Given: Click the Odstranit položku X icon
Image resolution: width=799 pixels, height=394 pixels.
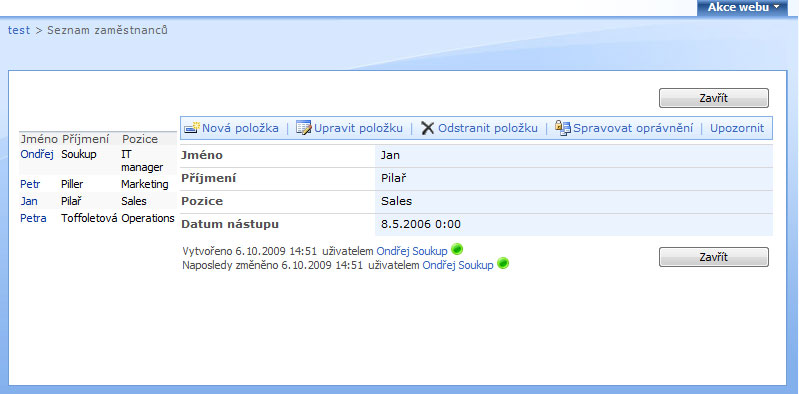Looking at the screenshot, I should 428,128.
